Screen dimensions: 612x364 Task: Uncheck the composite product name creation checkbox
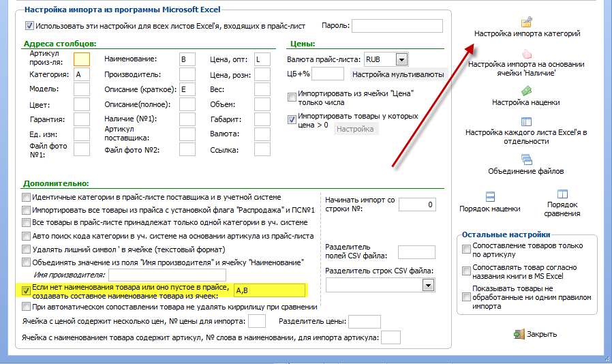[x=26, y=290]
